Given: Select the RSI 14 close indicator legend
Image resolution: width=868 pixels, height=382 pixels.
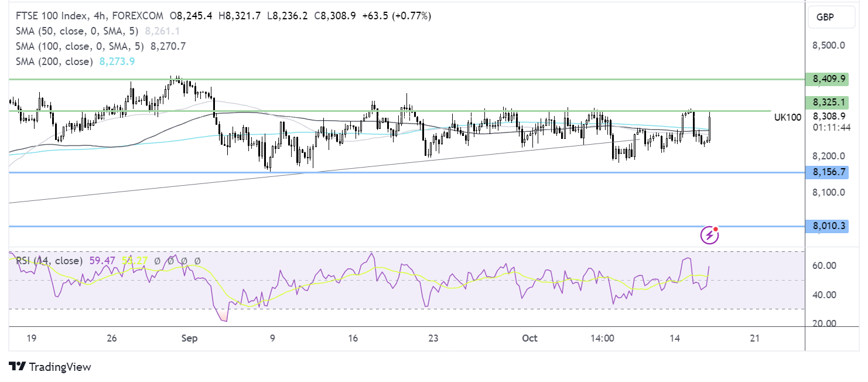Looking at the screenshot, I should [49, 261].
